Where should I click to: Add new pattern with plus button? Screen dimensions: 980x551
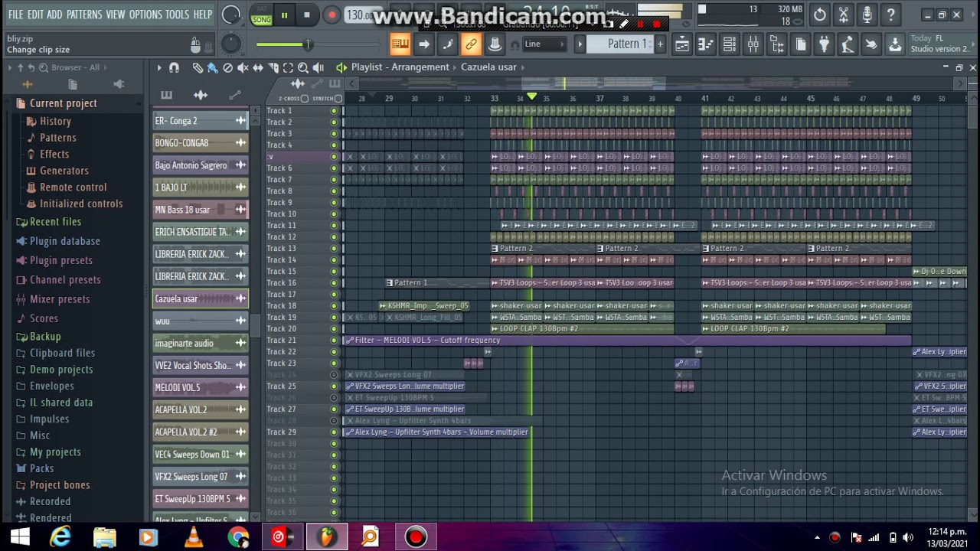click(x=660, y=44)
